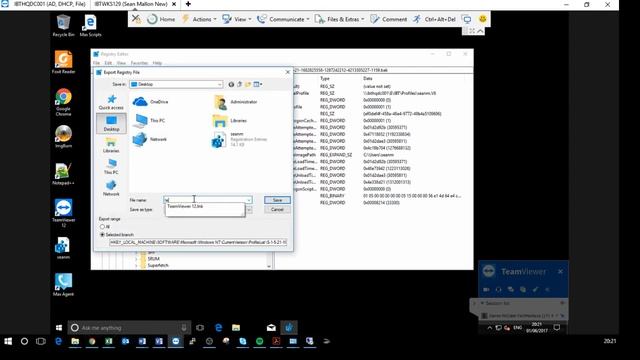The image size is (640, 360).
Task: Open the Actions menu in TeamViewer toolbar
Action: 199,19
